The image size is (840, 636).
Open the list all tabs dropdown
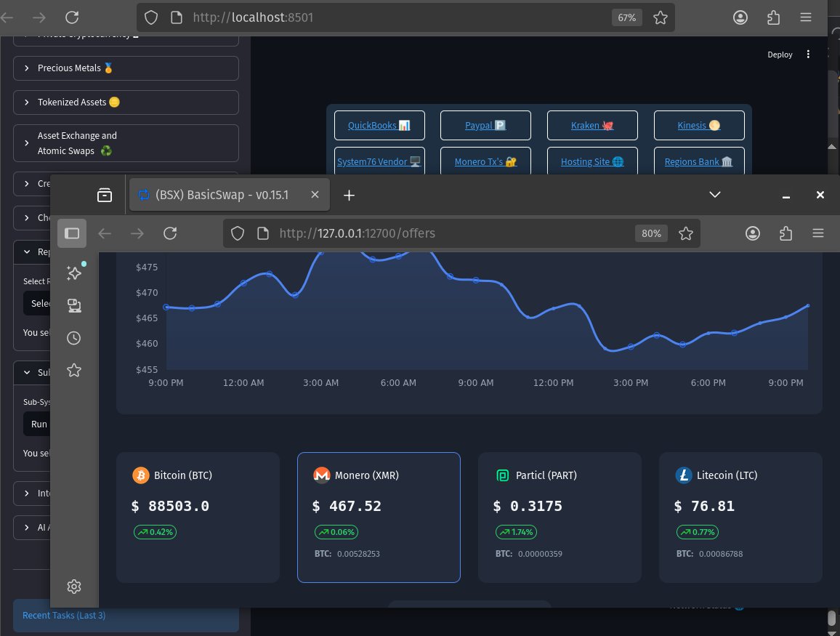click(715, 195)
